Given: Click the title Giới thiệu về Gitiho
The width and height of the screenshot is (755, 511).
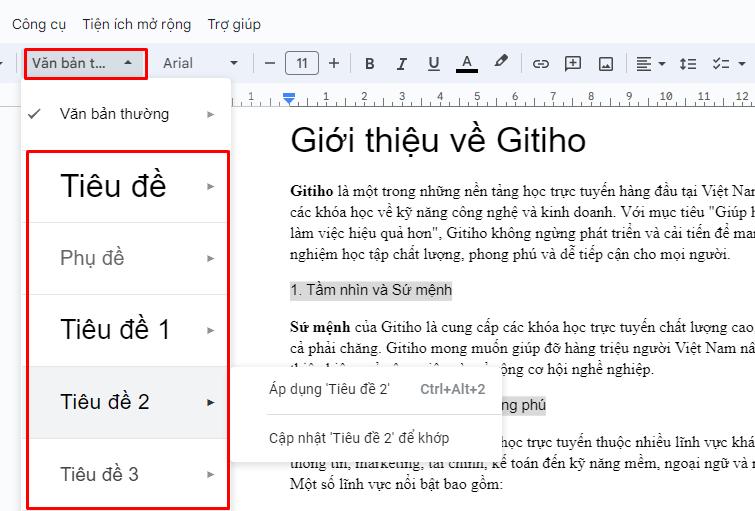Looking at the screenshot, I should pyautogui.click(x=438, y=140).
